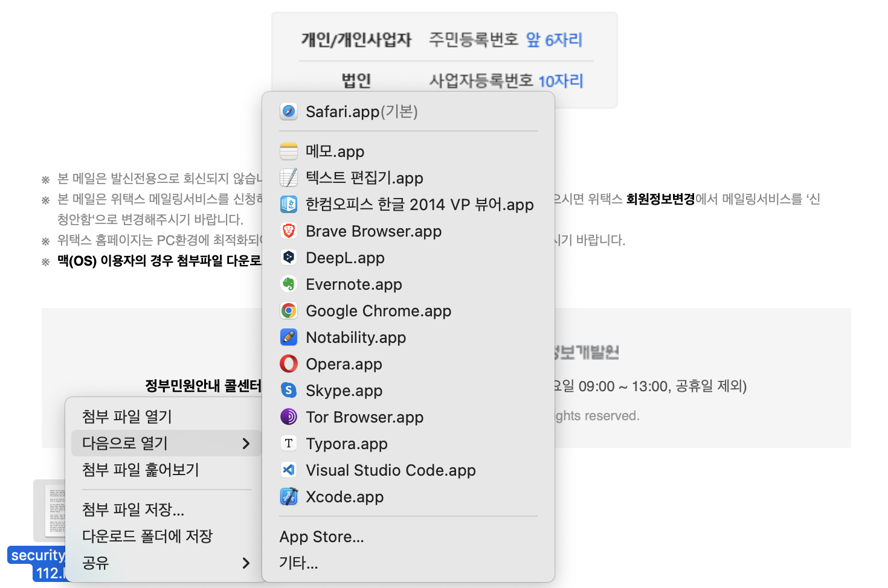888x588 pixels.
Task: Click the yellow 메모 notes icon
Action: [x=289, y=151]
